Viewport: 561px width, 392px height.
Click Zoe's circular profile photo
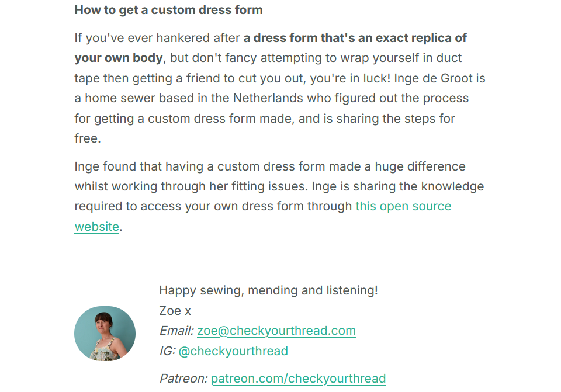pos(105,334)
